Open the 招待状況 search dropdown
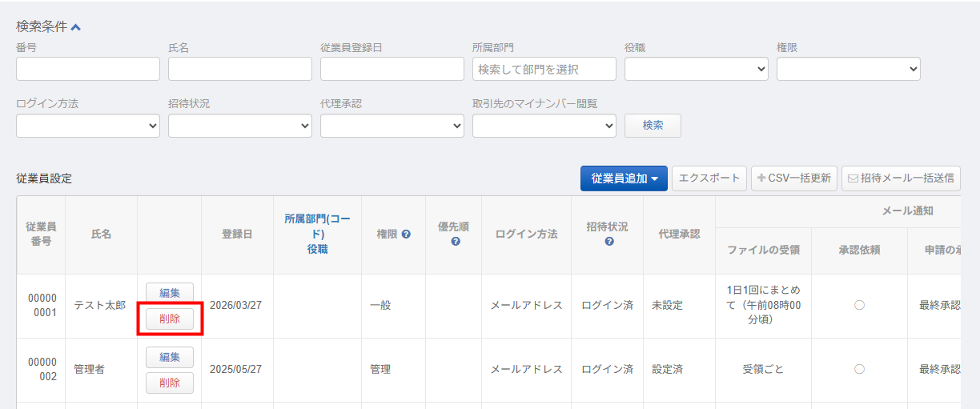The image size is (980, 409). click(x=239, y=126)
